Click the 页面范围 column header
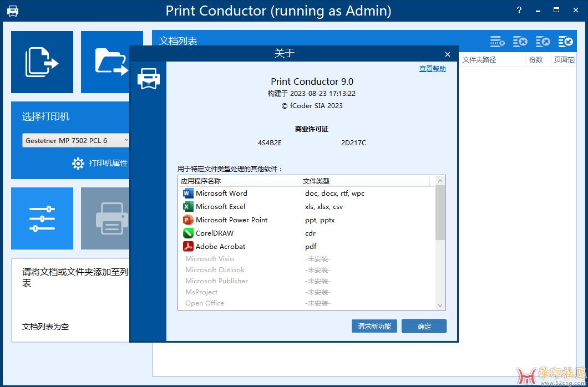The width and height of the screenshot is (588, 387). click(564, 60)
